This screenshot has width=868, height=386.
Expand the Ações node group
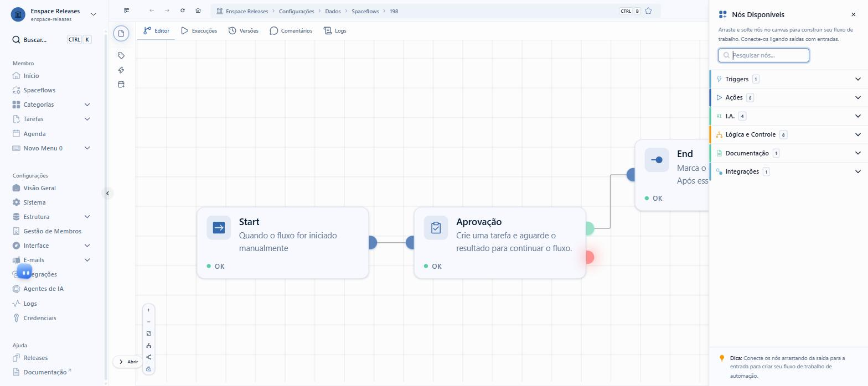pos(788,97)
